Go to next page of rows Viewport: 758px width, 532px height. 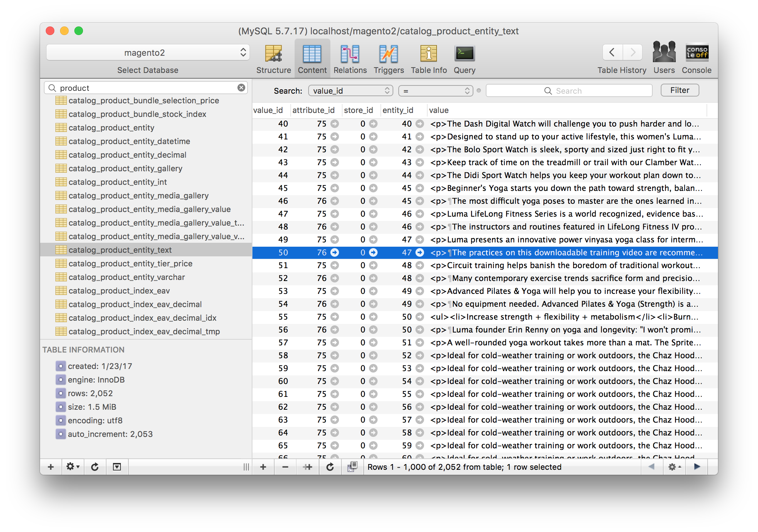pos(697,467)
